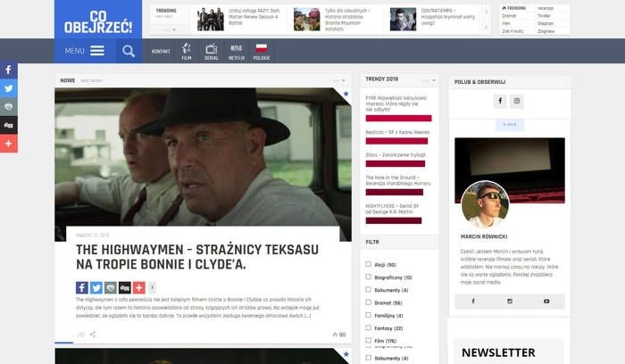
Task: Click The Highwaymen featured image
Action: tap(203, 164)
